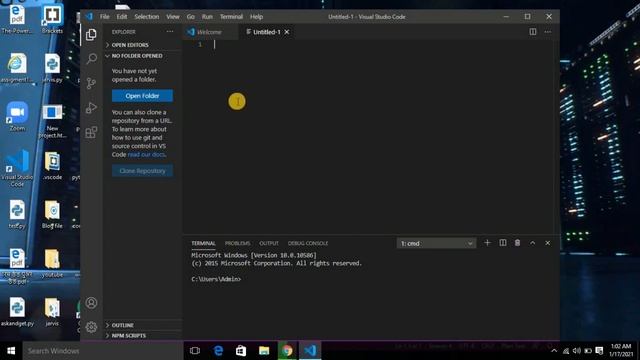Open the Terminal menu
This screenshot has height=360, width=640.
(231, 17)
